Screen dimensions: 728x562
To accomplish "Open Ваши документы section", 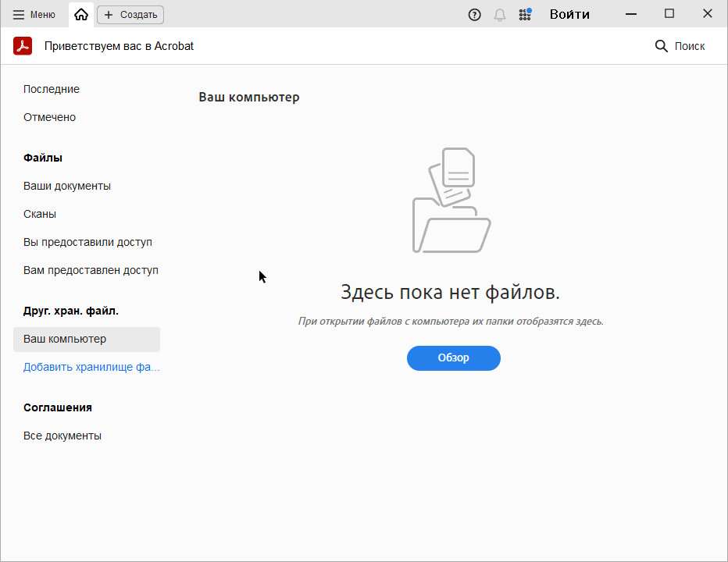I will coord(67,186).
